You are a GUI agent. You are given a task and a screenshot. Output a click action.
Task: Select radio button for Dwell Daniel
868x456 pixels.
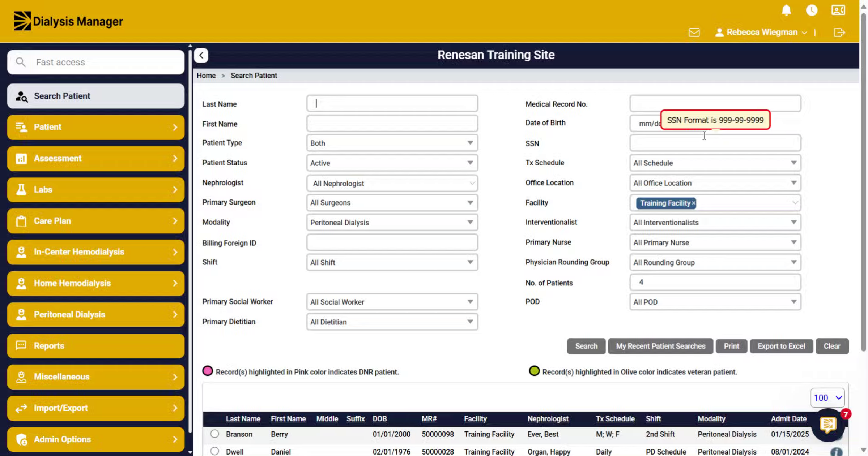click(x=214, y=451)
